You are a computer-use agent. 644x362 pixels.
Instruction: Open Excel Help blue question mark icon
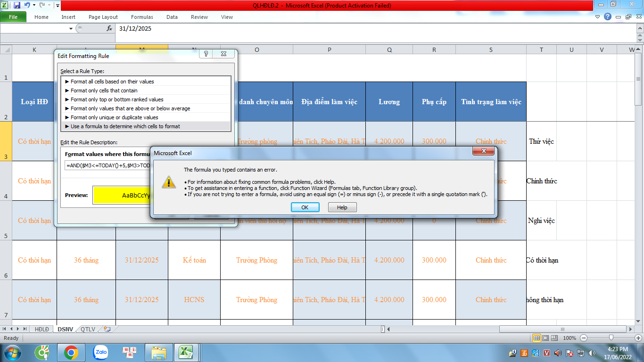click(608, 16)
